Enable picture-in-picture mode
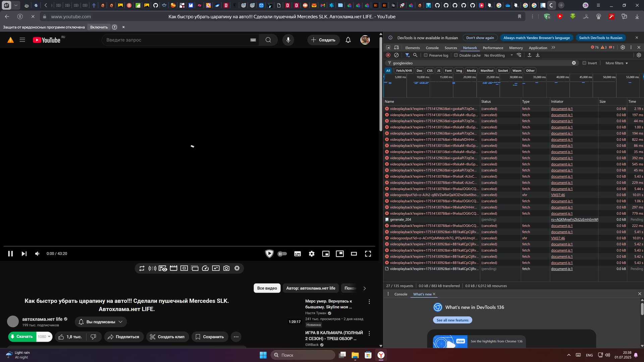 (x=340, y=254)
